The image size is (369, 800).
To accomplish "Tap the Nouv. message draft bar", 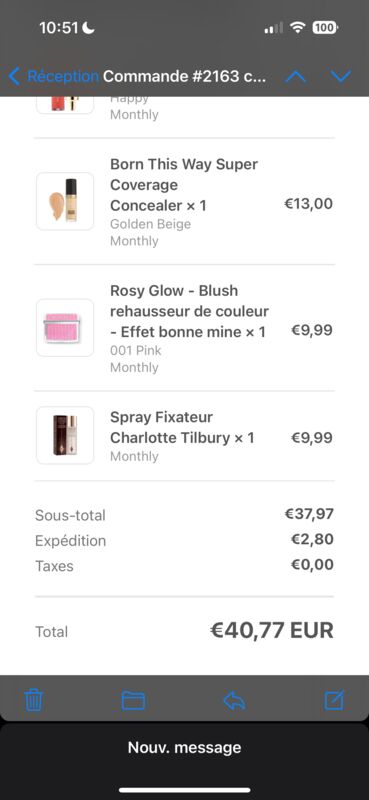I will point(184,747).
